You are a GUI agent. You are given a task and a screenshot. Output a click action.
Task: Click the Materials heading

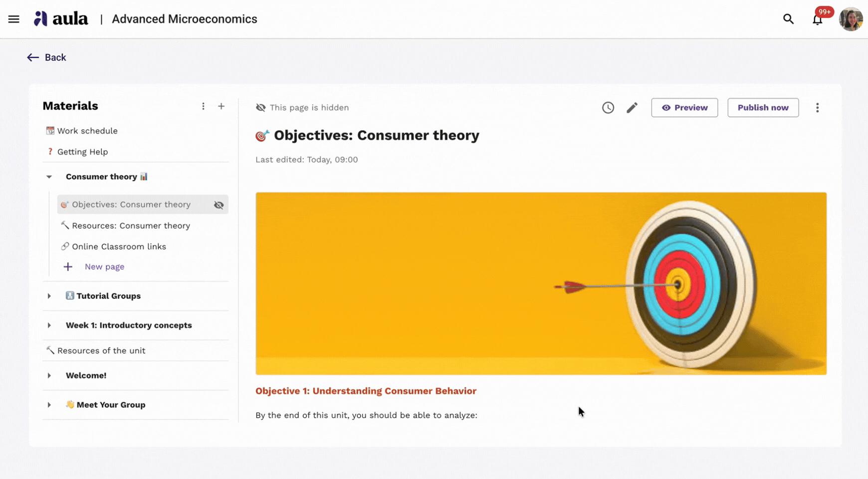[x=70, y=106]
